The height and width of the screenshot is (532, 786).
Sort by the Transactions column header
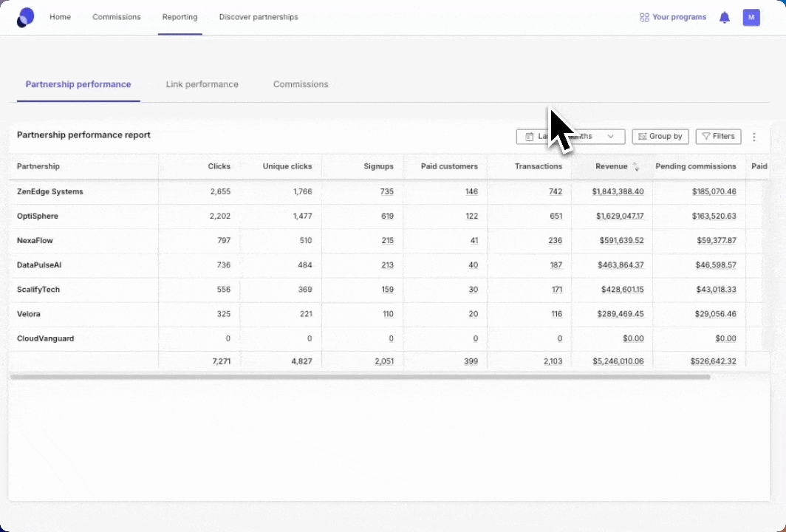point(539,166)
